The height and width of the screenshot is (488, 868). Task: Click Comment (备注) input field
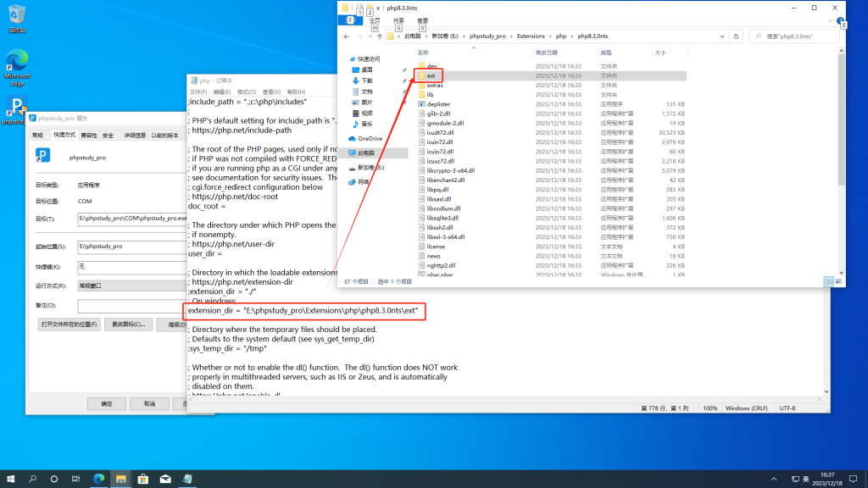(x=131, y=305)
